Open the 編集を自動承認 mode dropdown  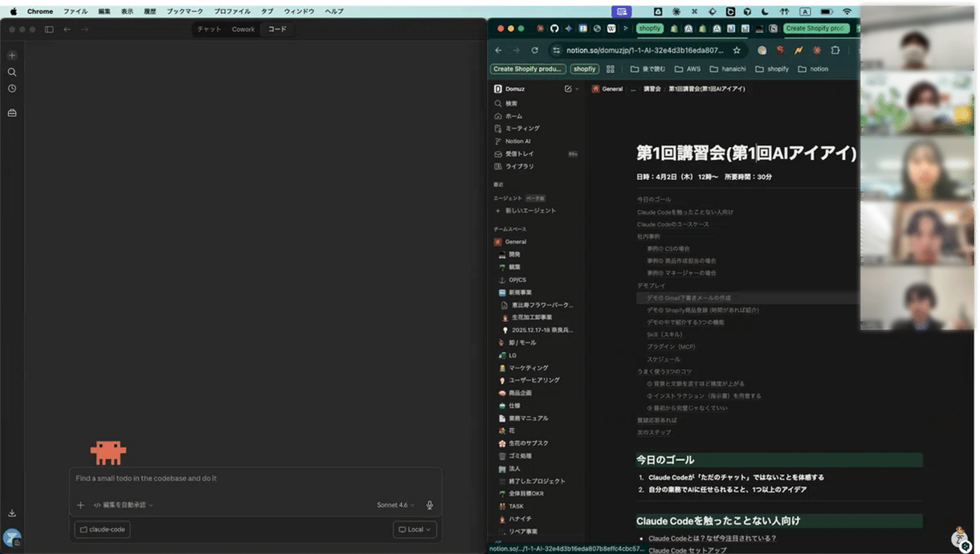123,505
